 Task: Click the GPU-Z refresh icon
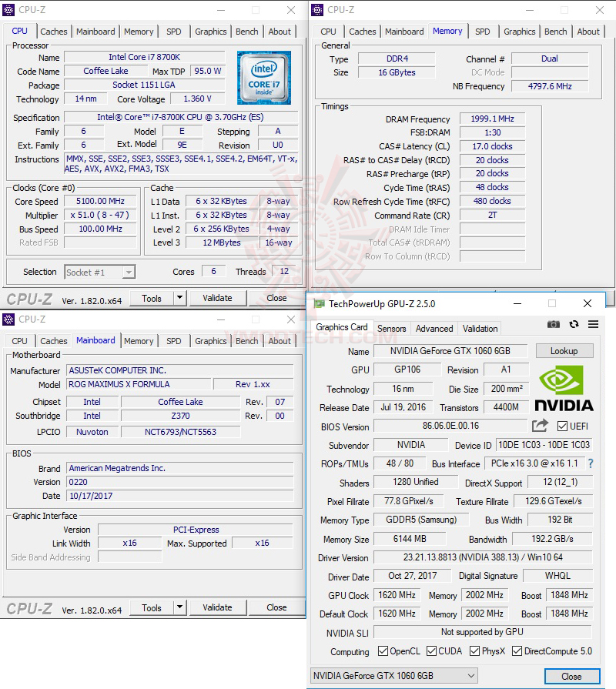click(574, 324)
